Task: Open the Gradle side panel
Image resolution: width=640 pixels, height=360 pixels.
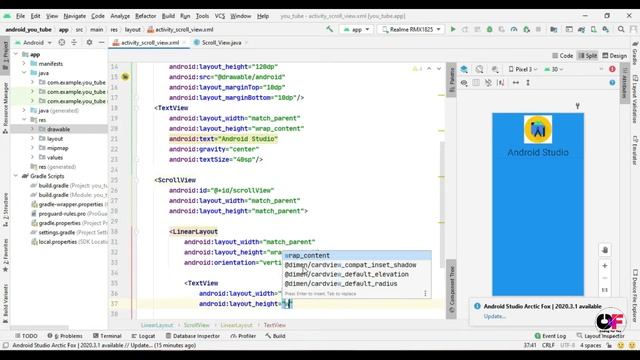Action: pos(635,53)
